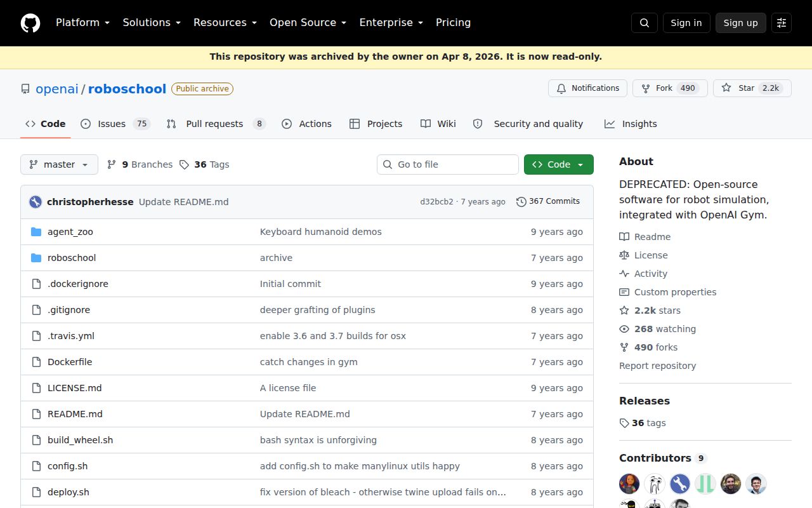Viewport: 812px width, 508px height.
Task: Expand the Resources menu
Action: click(x=225, y=22)
